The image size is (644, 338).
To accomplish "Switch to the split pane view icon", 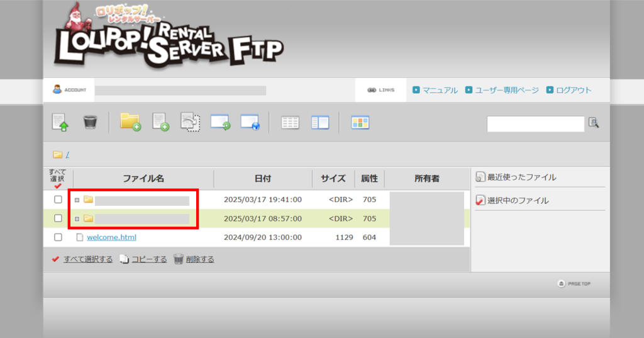I will [320, 123].
